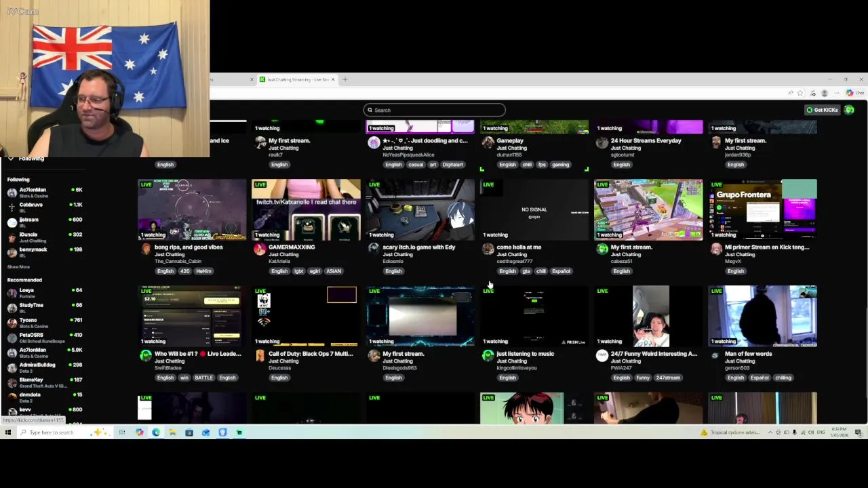This screenshot has width=868, height=488.
Task: Open the green profile avatar menu
Action: 849,110
